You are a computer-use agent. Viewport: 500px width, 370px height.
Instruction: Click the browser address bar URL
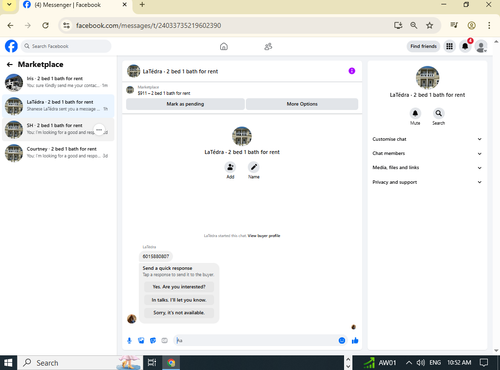148,25
